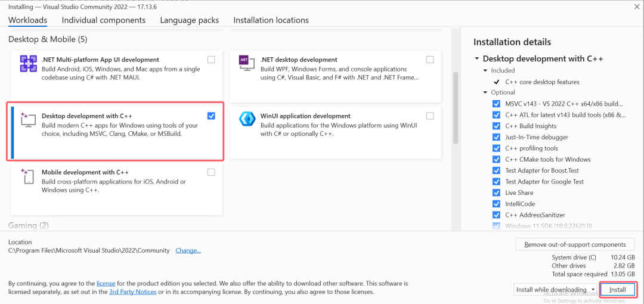
Task: Click the Gaming (2) section heading
Action: coord(29,225)
